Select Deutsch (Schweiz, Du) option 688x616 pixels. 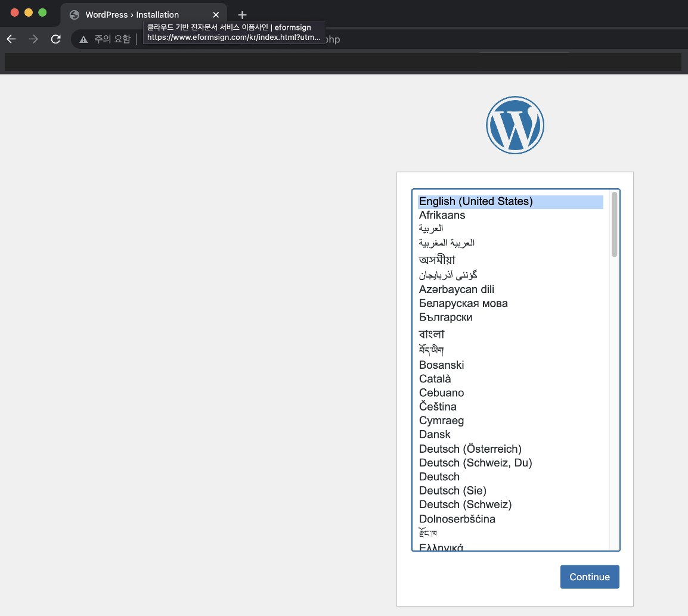(x=511, y=463)
